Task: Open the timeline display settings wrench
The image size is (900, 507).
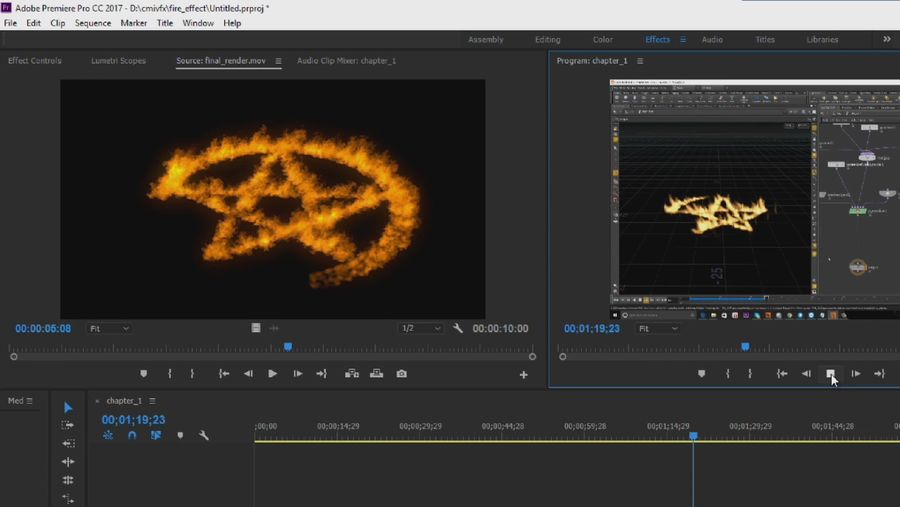Action: tap(204, 436)
